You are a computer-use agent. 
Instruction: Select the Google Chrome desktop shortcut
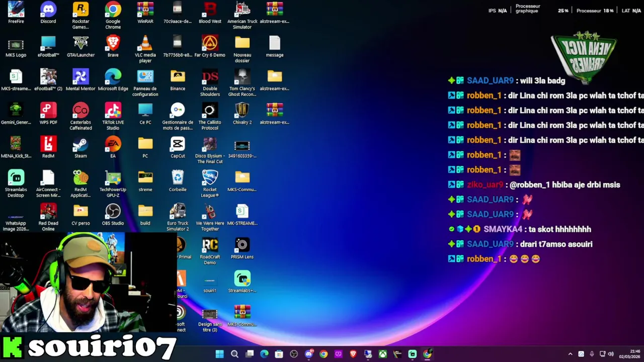pos(113,16)
